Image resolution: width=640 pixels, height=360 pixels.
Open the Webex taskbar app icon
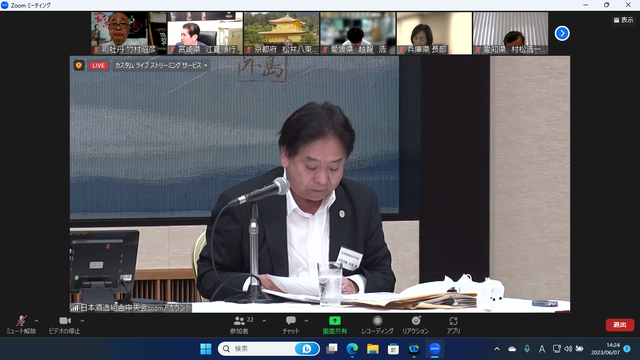414,349
